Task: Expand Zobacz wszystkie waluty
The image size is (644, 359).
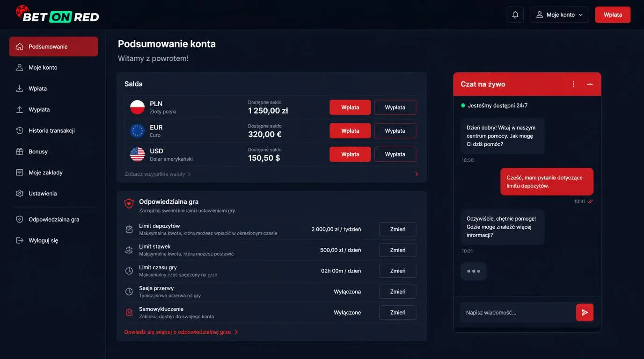Action: [x=158, y=174]
